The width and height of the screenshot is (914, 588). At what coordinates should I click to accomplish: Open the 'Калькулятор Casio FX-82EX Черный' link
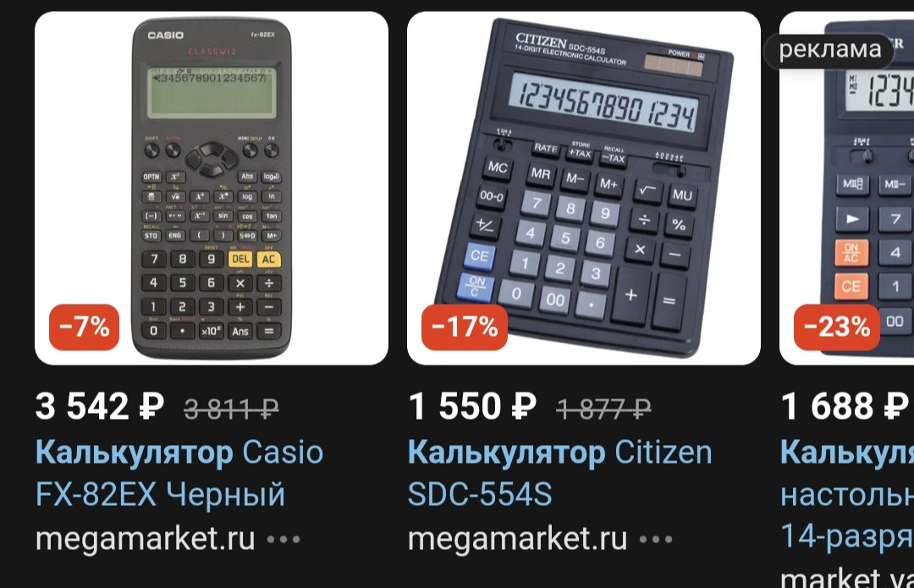[x=179, y=473]
